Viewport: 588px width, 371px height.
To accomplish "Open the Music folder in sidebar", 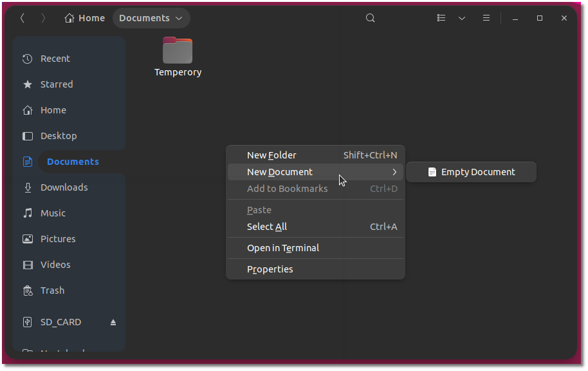I will (x=53, y=213).
